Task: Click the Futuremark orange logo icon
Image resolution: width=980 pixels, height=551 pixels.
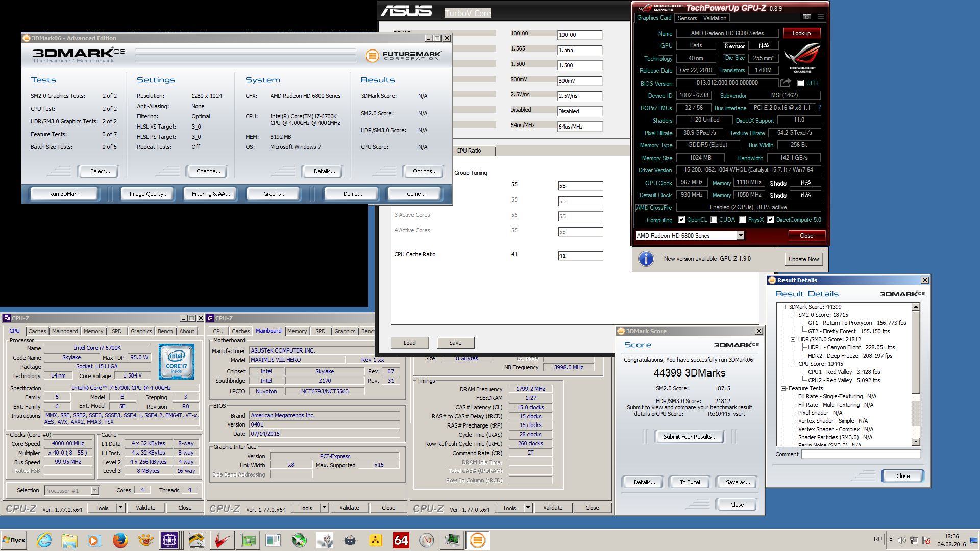Action: coord(373,56)
